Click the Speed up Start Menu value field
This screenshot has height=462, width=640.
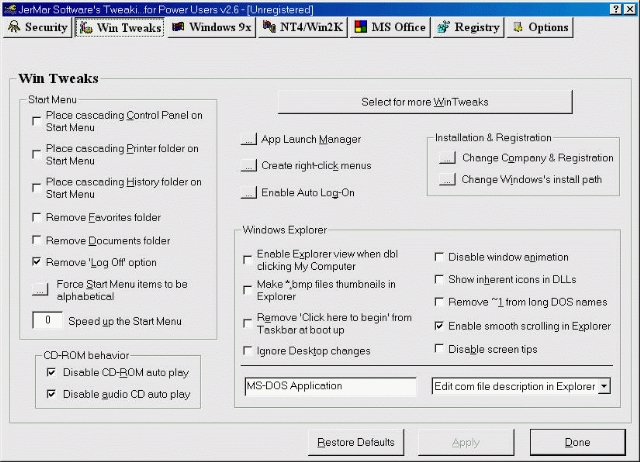[x=47, y=320]
